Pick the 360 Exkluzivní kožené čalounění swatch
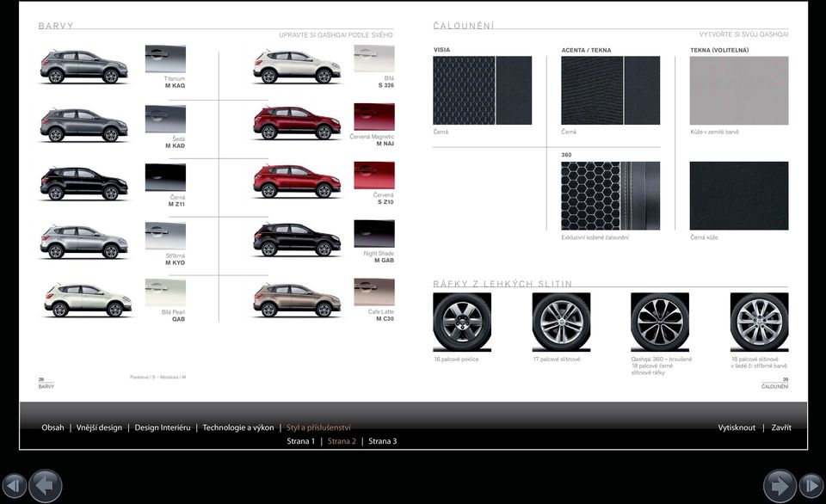This screenshot has height=504, width=826. point(611,196)
